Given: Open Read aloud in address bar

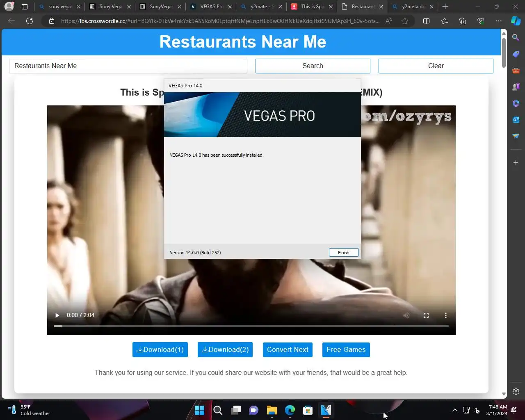Looking at the screenshot, I should [388, 21].
